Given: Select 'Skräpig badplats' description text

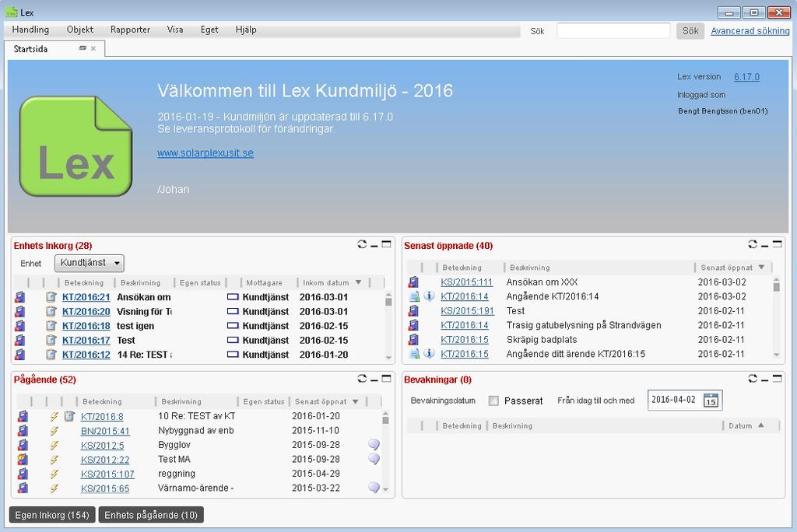Looking at the screenshot, I should pos(542,339).
